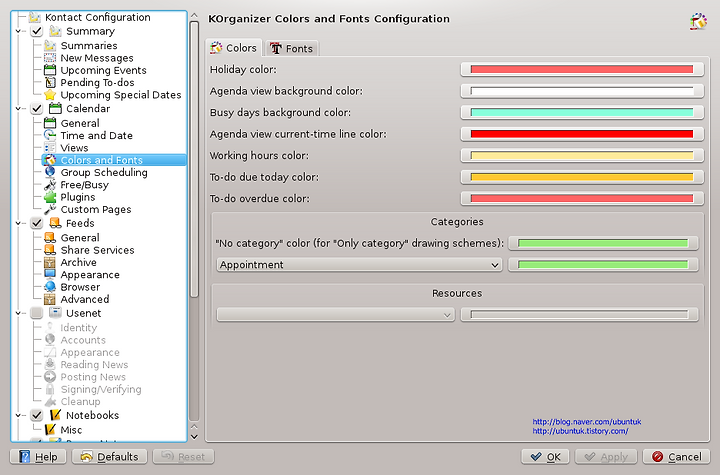Click the Plugins puzzle piece icon

click(50, 197)
